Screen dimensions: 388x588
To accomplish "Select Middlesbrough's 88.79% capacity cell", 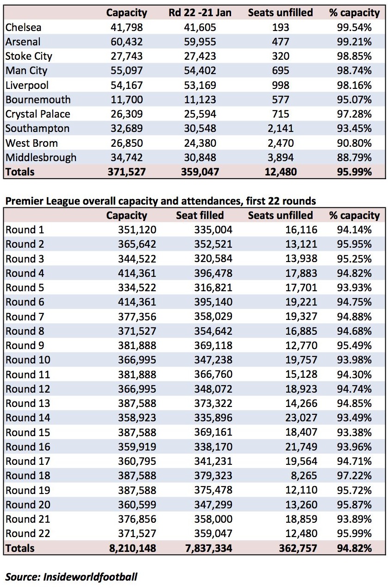I will click(354, 157).
